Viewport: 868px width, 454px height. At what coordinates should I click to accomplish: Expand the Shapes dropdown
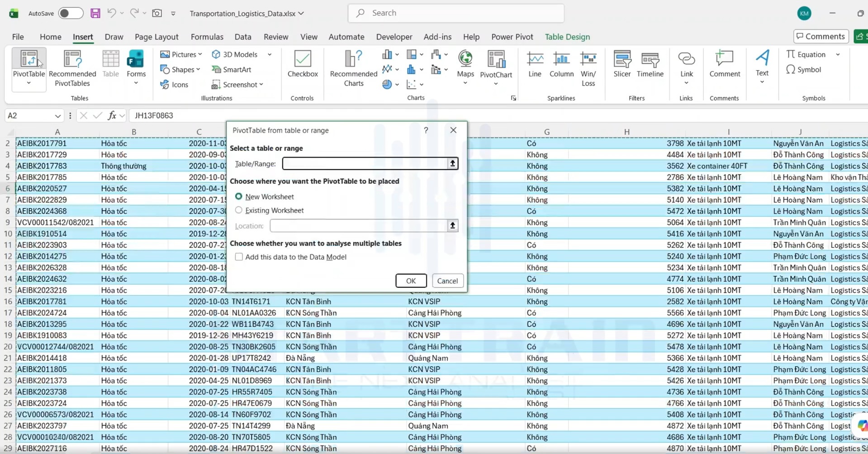[x=198, y=69]
